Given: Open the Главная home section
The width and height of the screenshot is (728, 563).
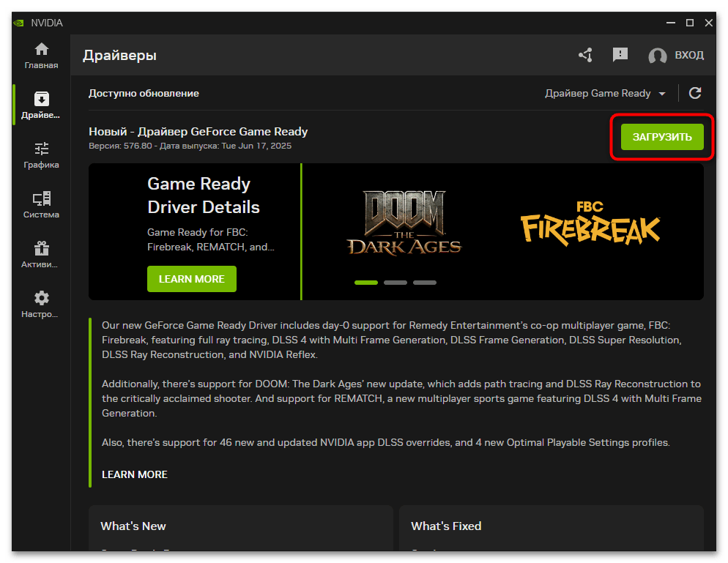Looking at the screenshot, I should pyautogui.click(x=41, y=56).
